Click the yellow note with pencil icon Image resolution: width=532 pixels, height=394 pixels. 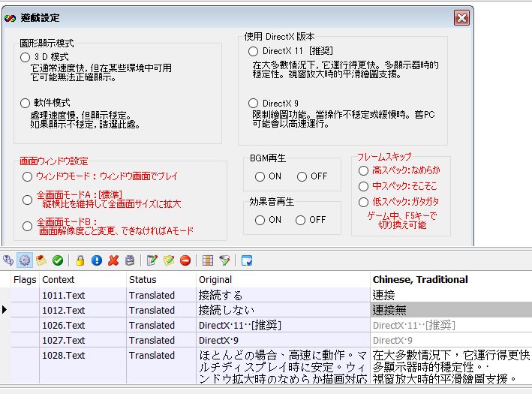pos(169,260)
